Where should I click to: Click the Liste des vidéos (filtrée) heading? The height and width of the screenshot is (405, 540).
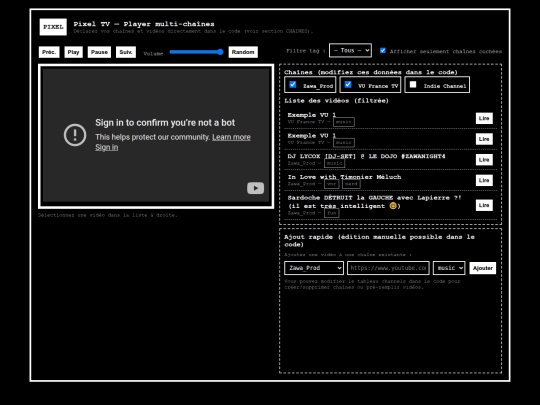pyautogui.click(x=336, y=101)
